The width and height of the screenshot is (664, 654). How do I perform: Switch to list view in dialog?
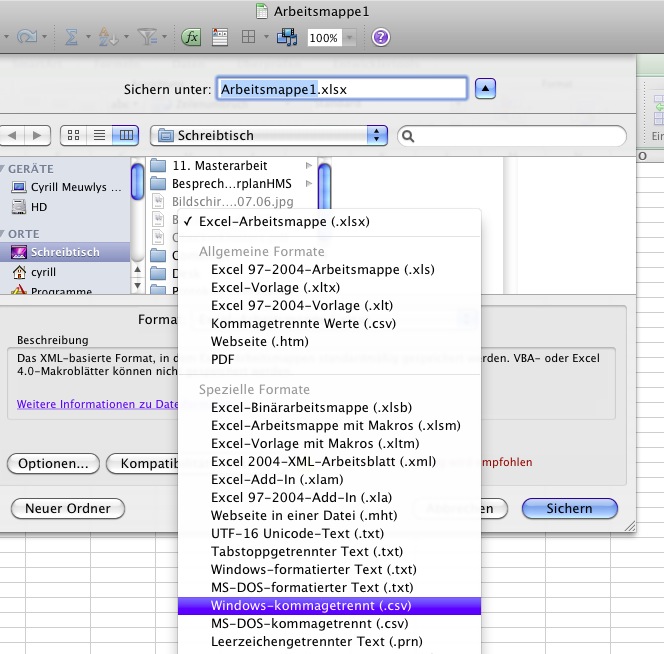pyautogui.click(x=100, y=136)
